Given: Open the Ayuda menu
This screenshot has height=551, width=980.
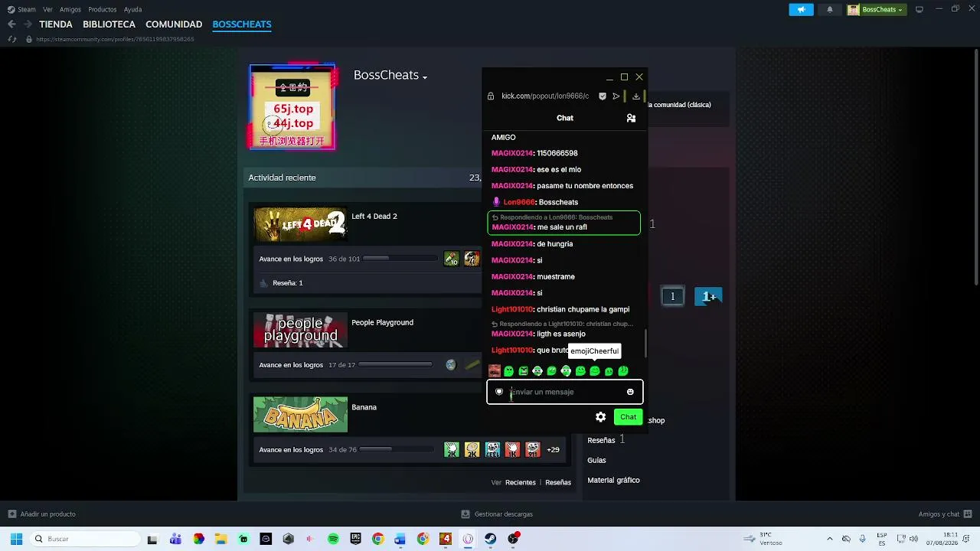Looking at the screenshot, I should [x=132, y=9].
